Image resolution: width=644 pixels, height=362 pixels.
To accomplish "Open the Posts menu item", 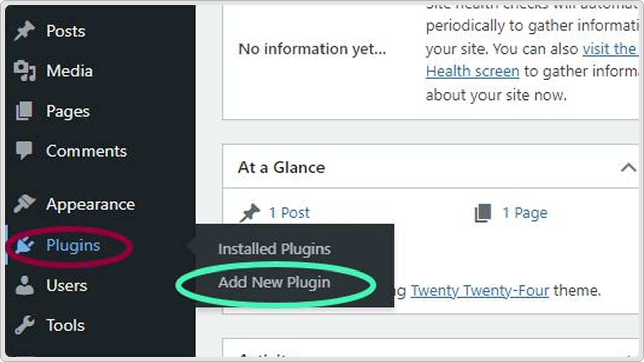I will (65, 30).
